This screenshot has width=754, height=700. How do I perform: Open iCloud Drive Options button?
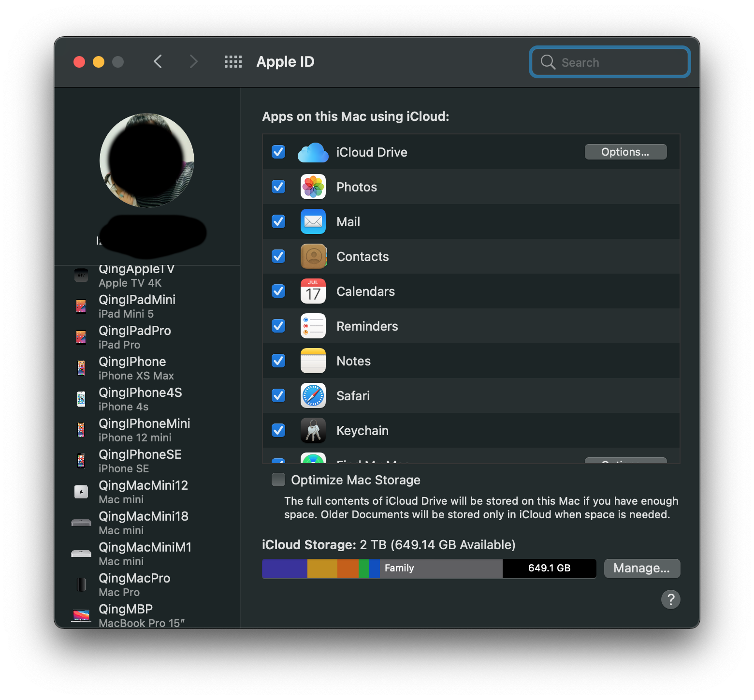625,152
